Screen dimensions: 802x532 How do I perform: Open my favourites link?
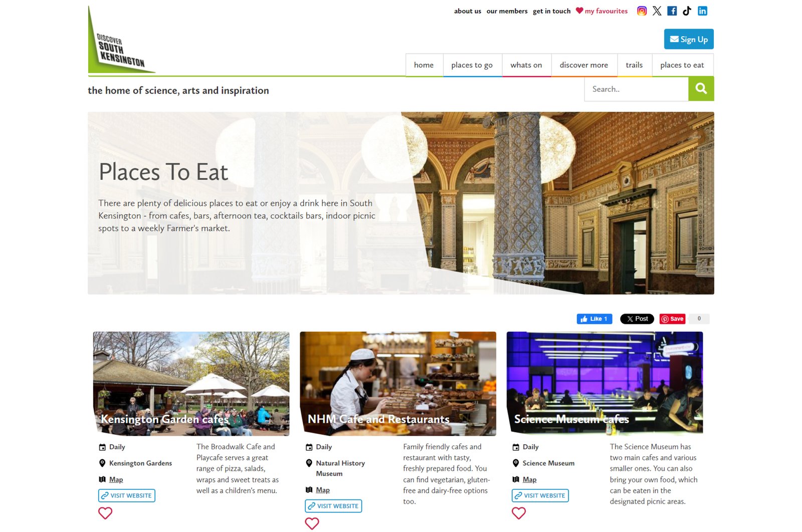tap(601, 11)
